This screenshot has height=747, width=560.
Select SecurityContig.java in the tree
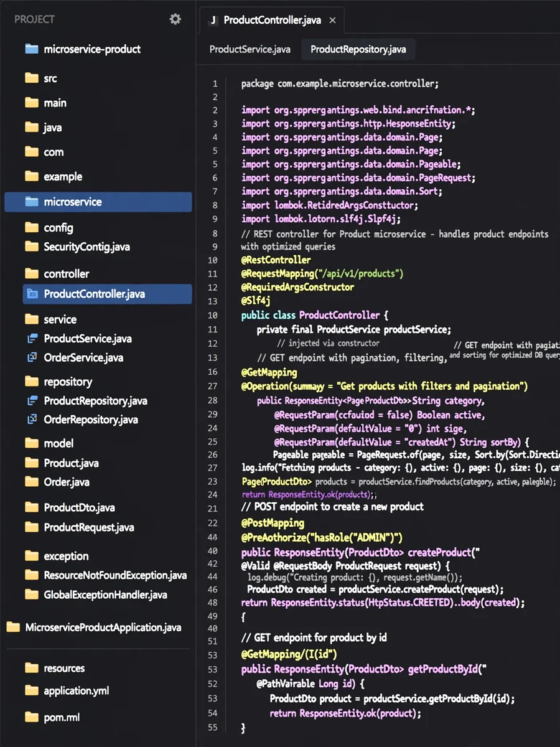[x=86, y=247]
